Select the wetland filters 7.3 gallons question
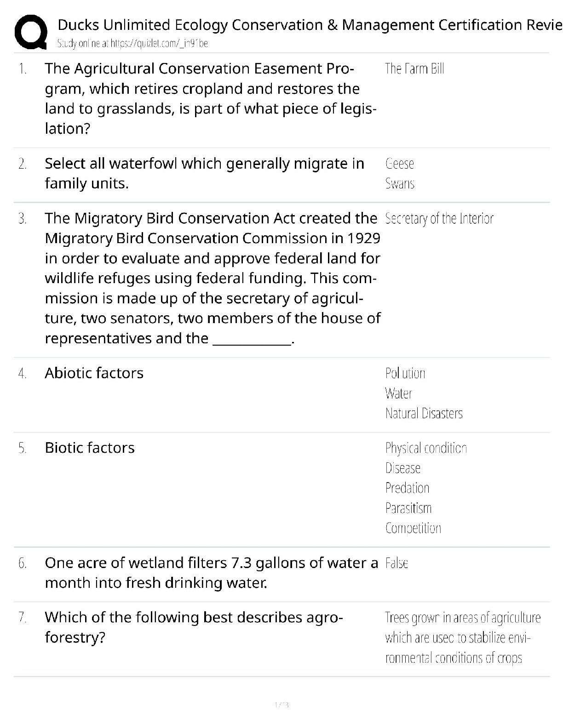 (x=211, y=573)
